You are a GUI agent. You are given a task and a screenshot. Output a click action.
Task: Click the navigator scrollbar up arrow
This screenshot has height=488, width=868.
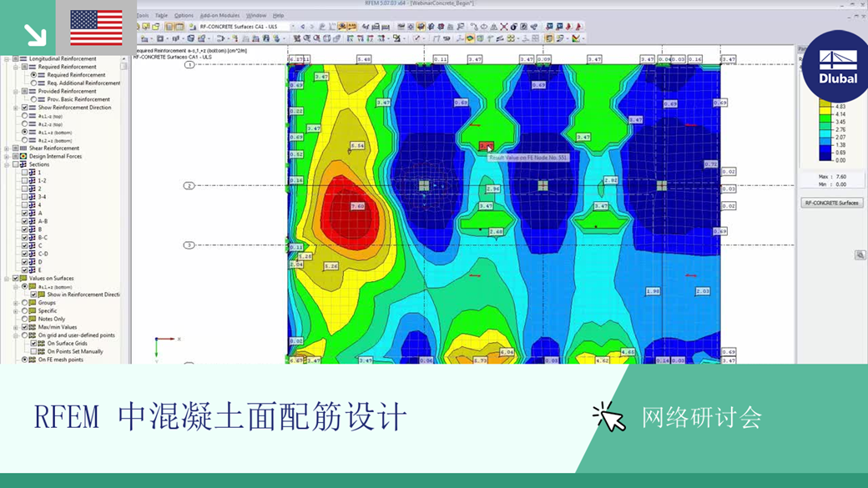(124, 58)
